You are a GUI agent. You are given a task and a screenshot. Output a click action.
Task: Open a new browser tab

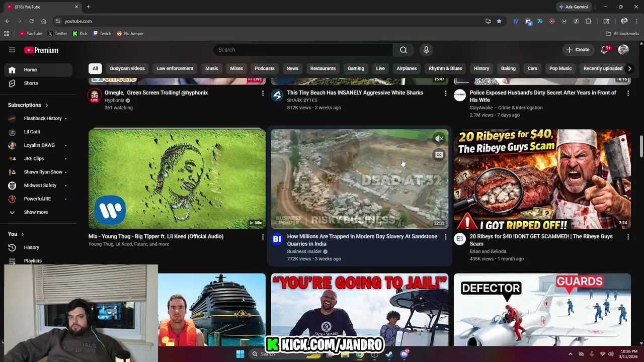coord(89,7)
